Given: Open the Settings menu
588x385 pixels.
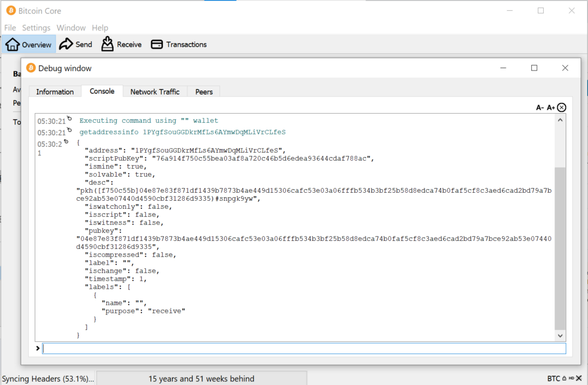Looking at the screenshot, I should [36, 28].
